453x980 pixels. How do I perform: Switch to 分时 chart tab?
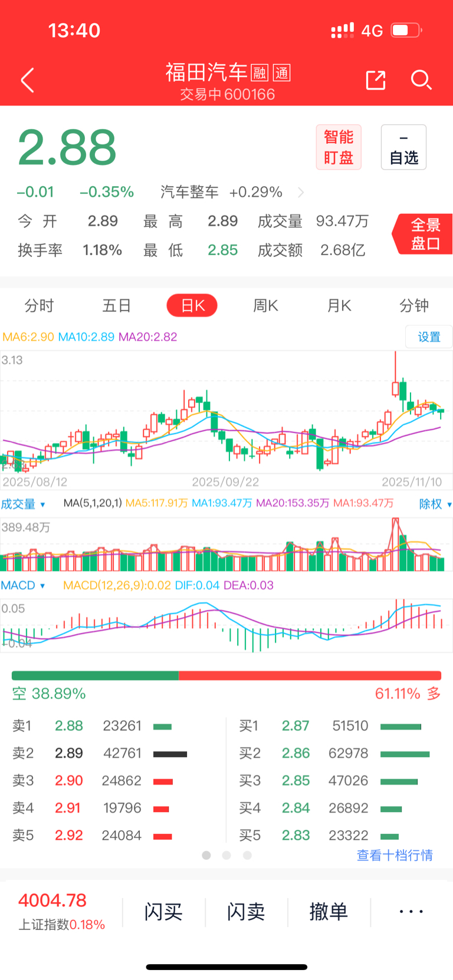39,306
